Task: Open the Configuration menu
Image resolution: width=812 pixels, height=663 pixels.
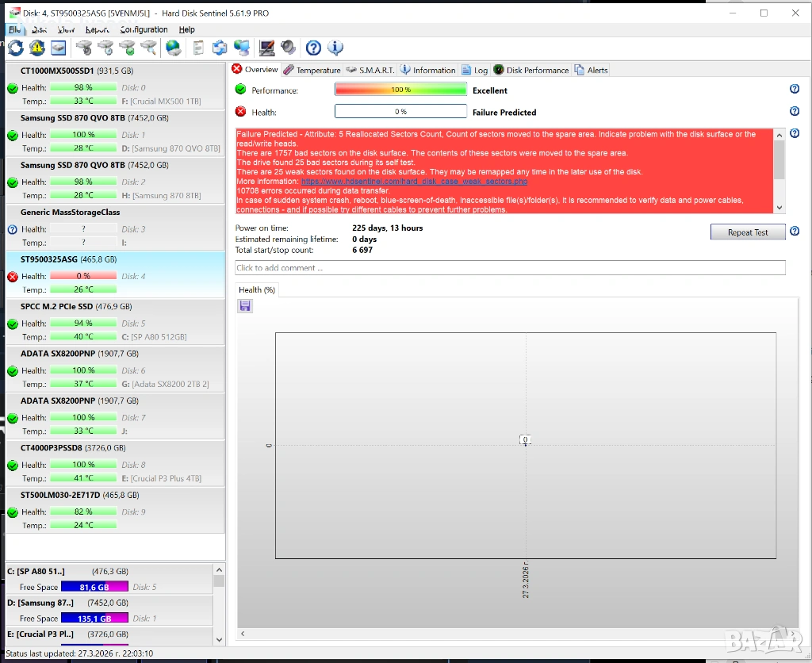Action: [x=144, y=29]
